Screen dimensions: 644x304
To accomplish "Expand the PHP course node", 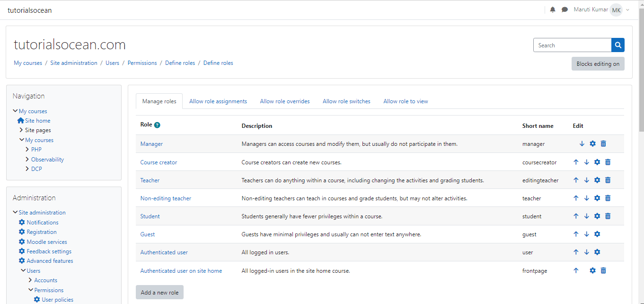I will [27, 149].
